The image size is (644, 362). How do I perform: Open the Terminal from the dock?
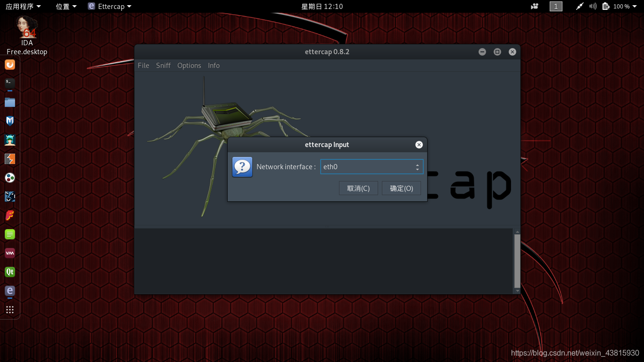click(10, 83)
